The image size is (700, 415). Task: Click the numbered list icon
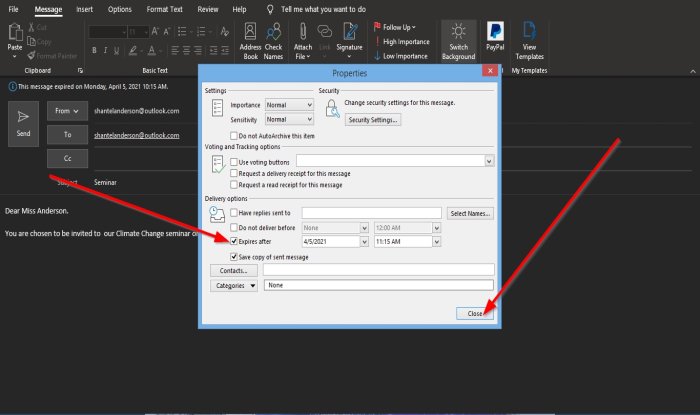click(201, 31)
